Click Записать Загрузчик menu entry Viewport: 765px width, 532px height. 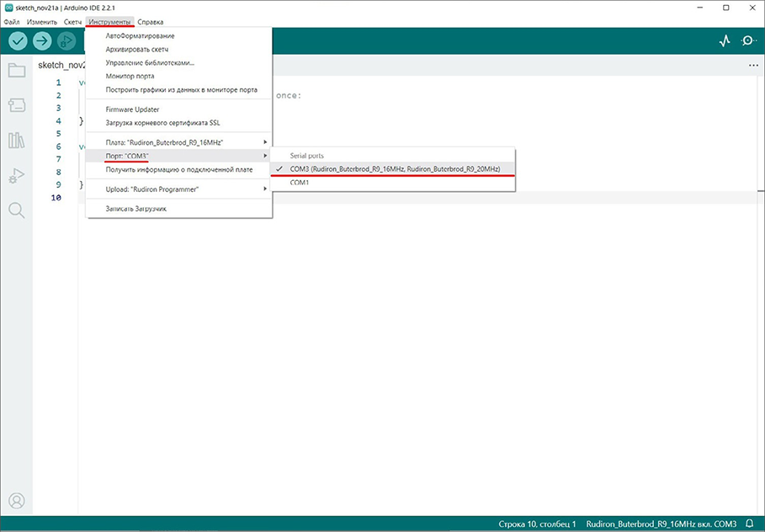(178, 209)
